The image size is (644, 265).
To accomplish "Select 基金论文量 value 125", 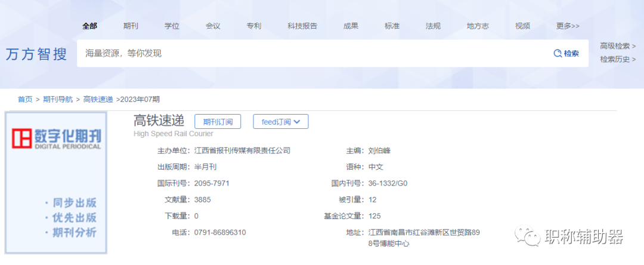I will click(x=374, y=216).
